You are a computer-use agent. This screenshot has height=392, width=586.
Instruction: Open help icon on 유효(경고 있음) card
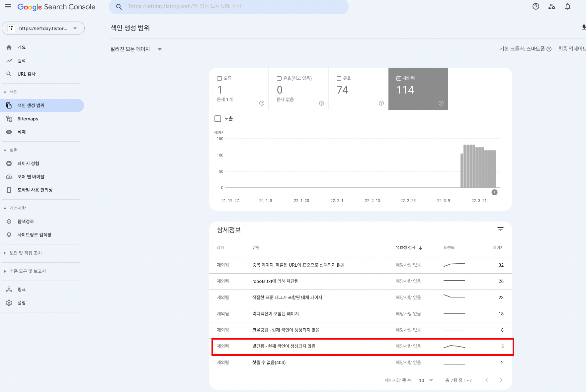pyautogui.click(x=321, y=103)
